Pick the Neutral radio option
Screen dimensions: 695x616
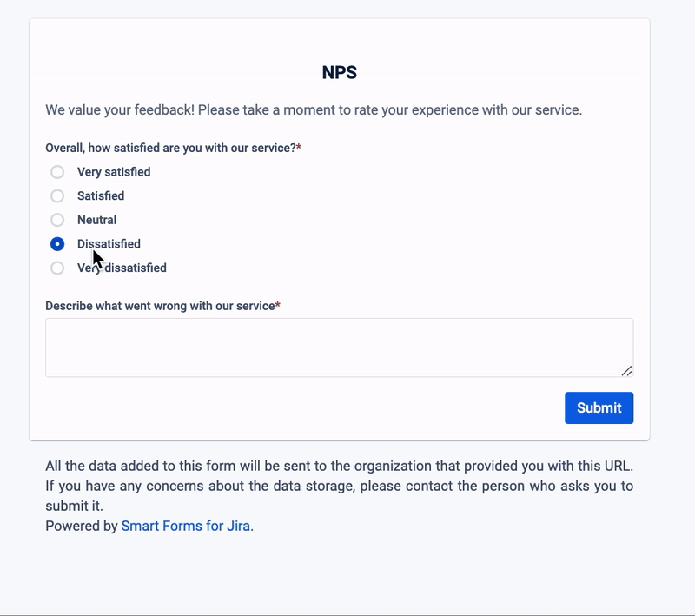coord(57,221)
